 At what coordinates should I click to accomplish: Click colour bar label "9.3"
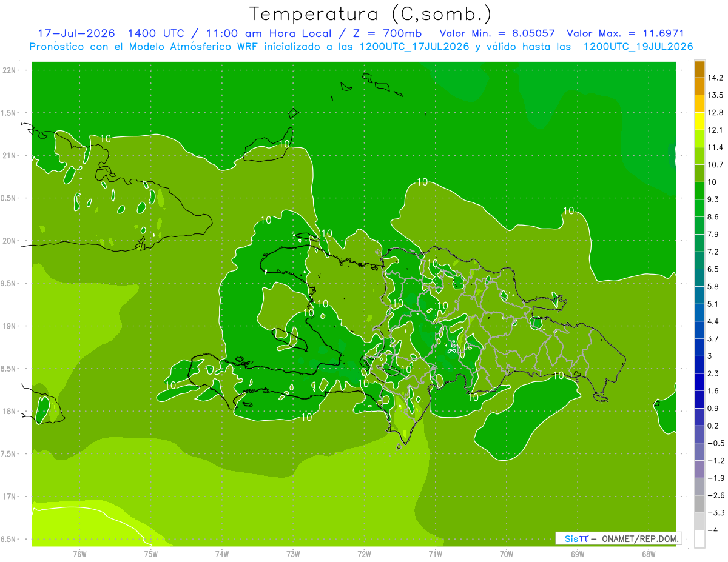point(714,199)
